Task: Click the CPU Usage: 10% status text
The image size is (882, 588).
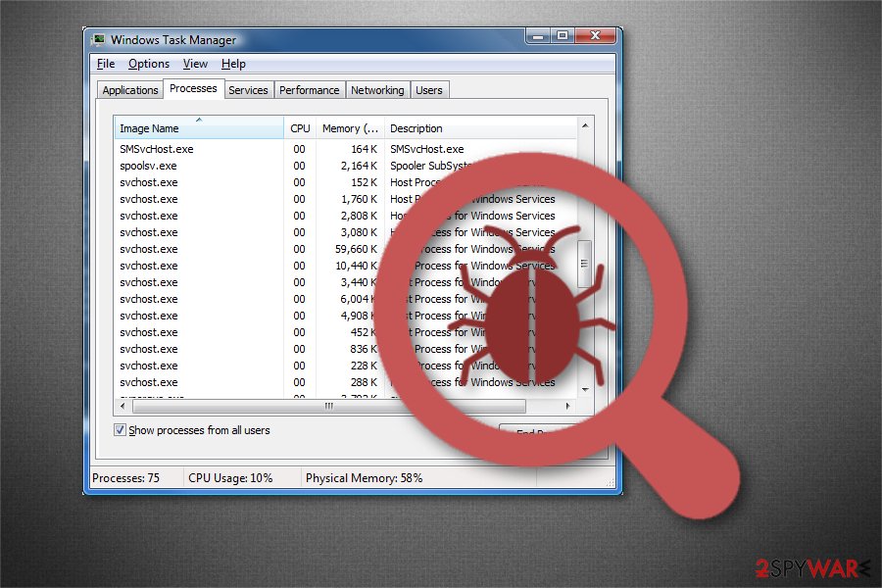Action: point(230,477)
